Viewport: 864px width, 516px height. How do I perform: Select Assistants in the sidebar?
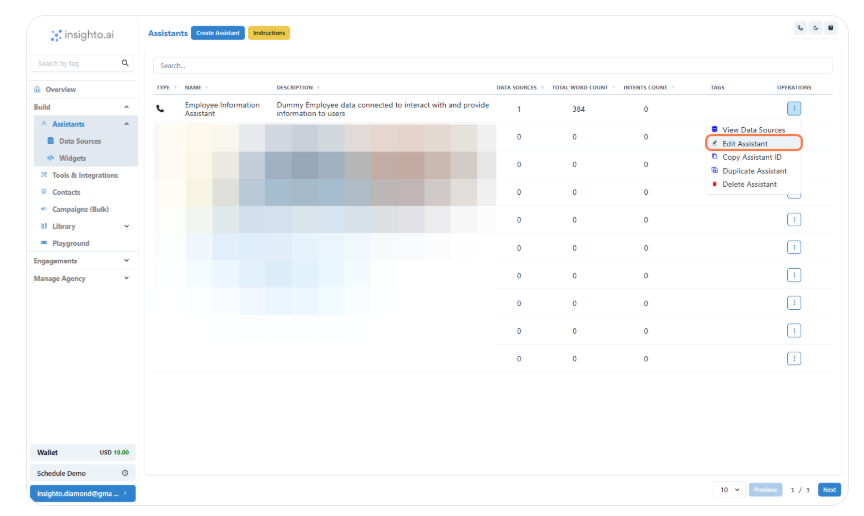pyautogui.click(x=68, y=124)
